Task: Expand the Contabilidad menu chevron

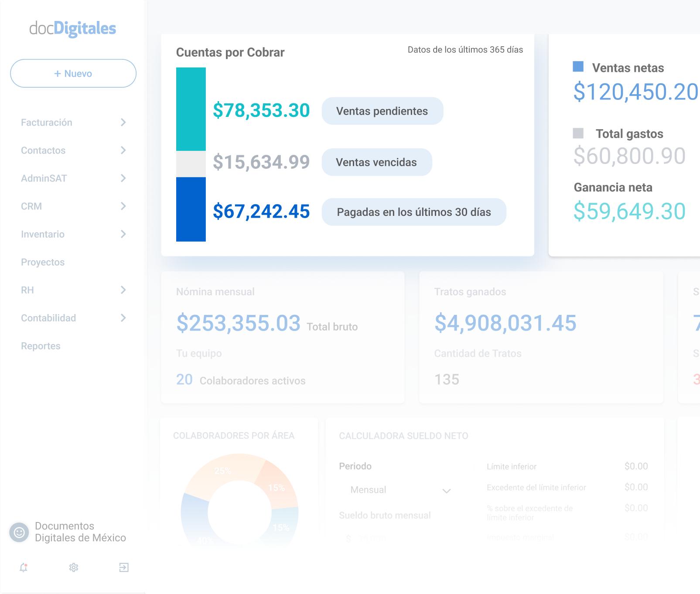Action: pyautogui.click(x=123, y=318)
